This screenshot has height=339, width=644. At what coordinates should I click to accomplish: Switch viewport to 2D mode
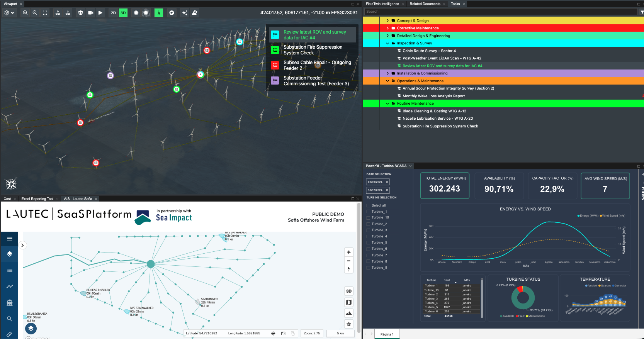[113, 13]
